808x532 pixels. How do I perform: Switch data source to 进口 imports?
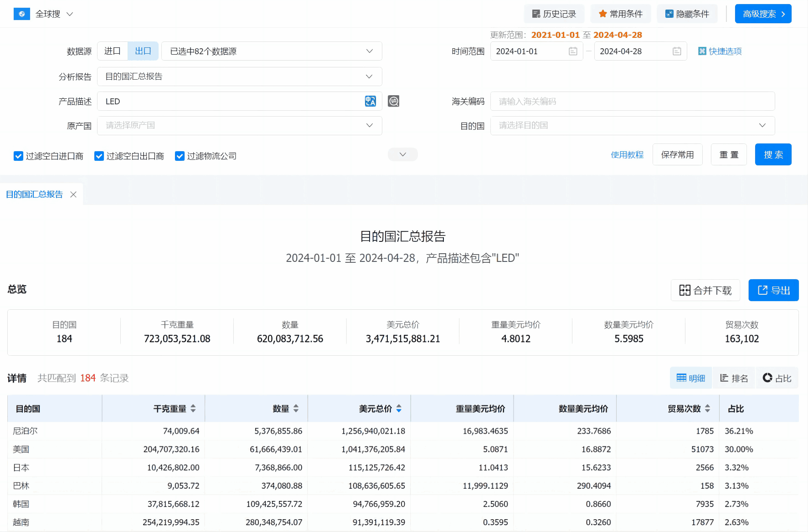coord(112,51)
